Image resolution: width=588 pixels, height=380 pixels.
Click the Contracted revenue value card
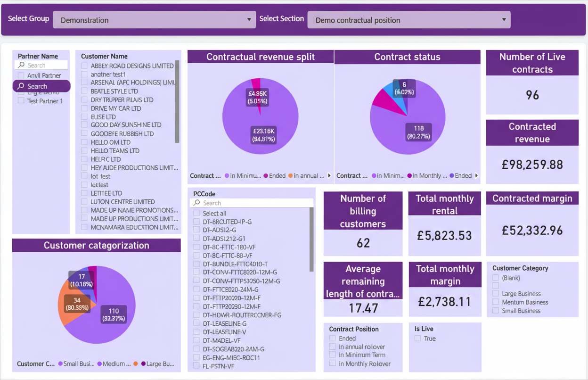532,165
